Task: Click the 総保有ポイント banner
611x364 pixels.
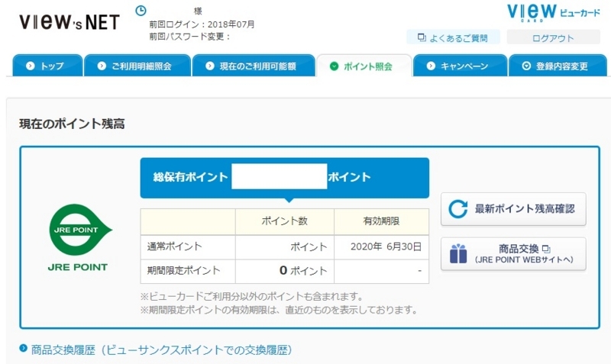Action: pyautogui.click(x=284, y=178)
